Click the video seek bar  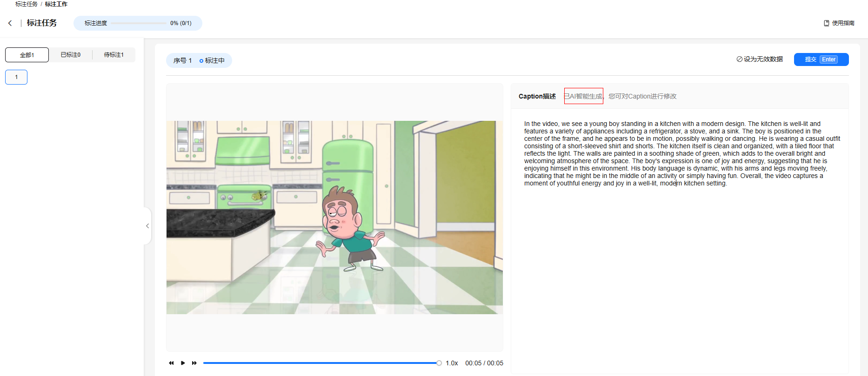(x=321, y=363)
